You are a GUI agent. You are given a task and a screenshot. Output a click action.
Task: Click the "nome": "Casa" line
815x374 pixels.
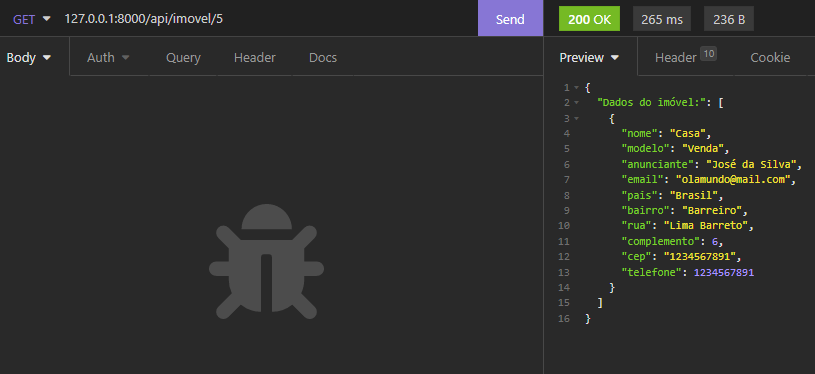pyautogui.click(x=666, y=133)
